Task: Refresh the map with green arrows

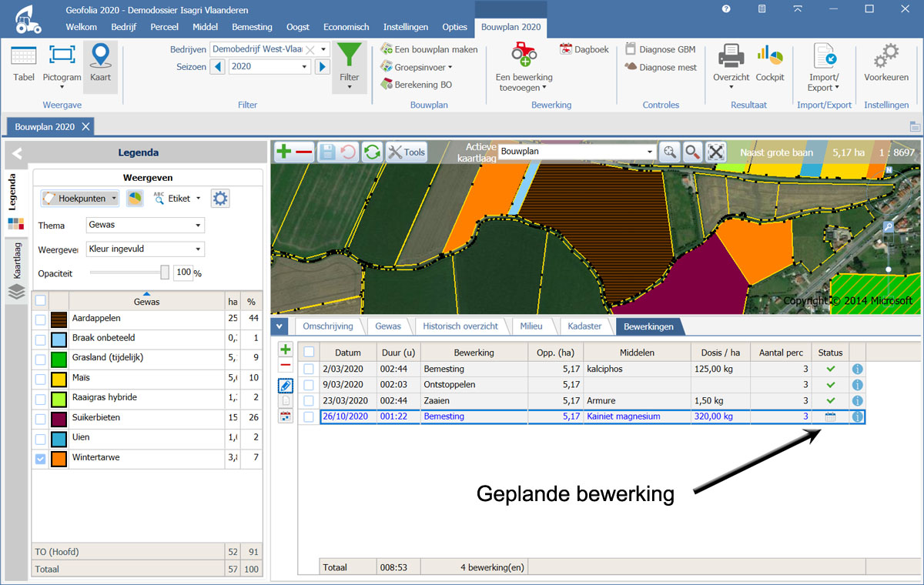Action: pyautogui.click(x=373, y=152)
